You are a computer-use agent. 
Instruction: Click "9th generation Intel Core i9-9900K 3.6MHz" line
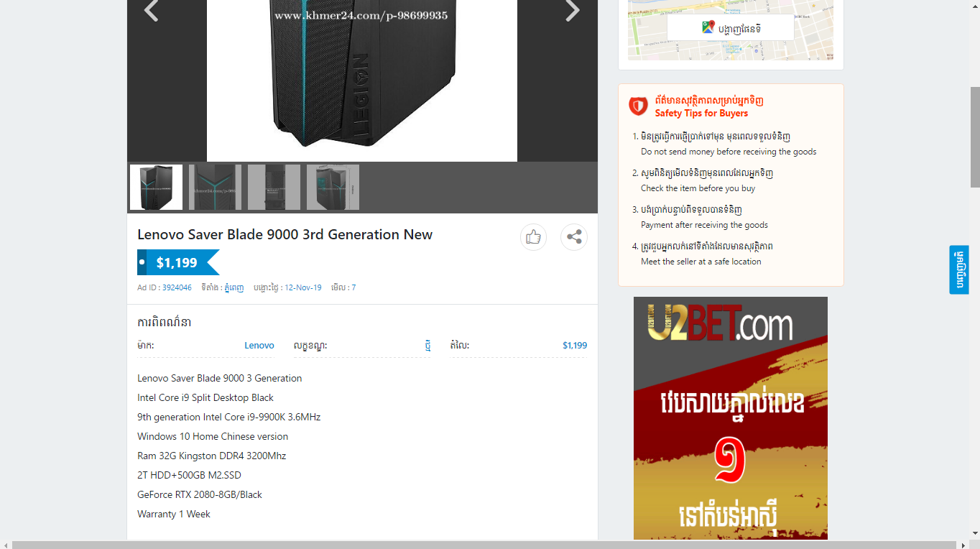[228, 417]
